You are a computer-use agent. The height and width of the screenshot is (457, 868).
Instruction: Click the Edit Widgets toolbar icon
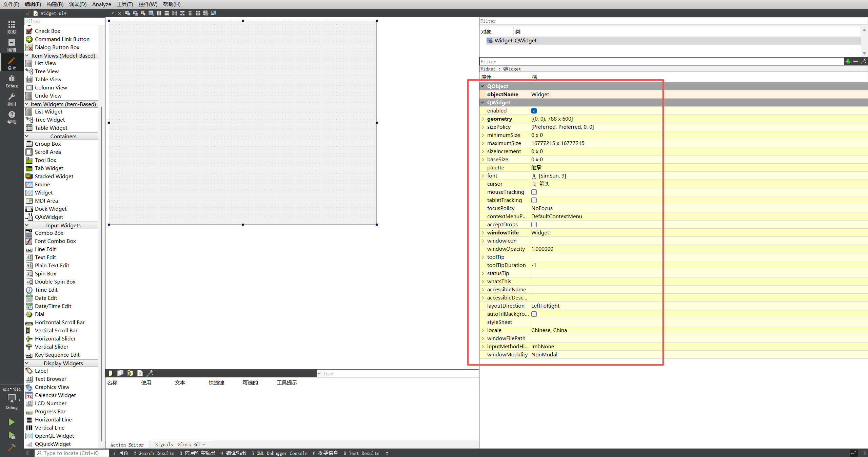127,13
